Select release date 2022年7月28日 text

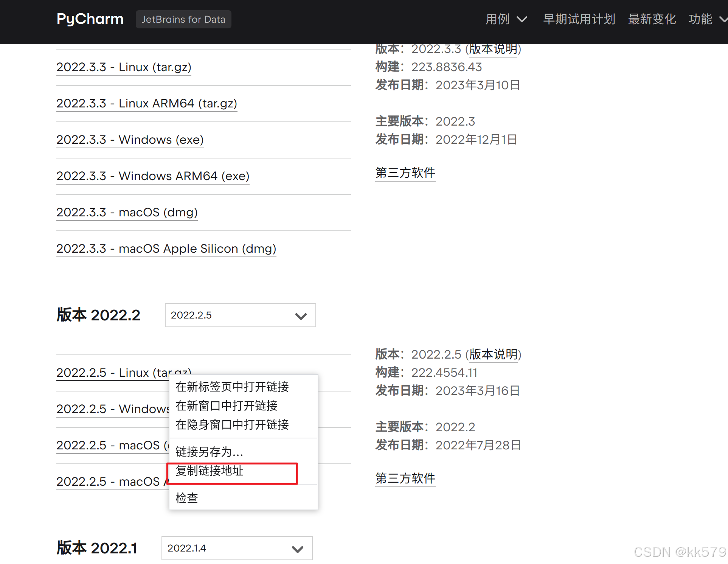[478, 445]
